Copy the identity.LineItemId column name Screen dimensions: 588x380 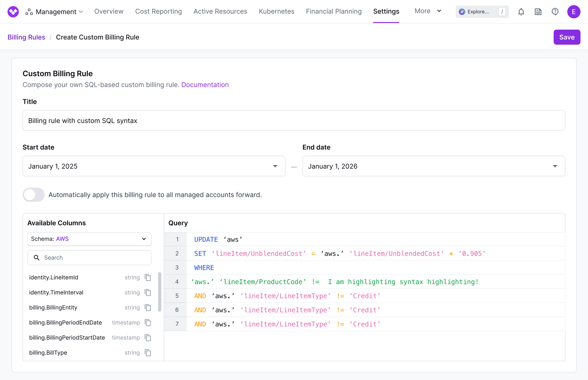[148, 277]
